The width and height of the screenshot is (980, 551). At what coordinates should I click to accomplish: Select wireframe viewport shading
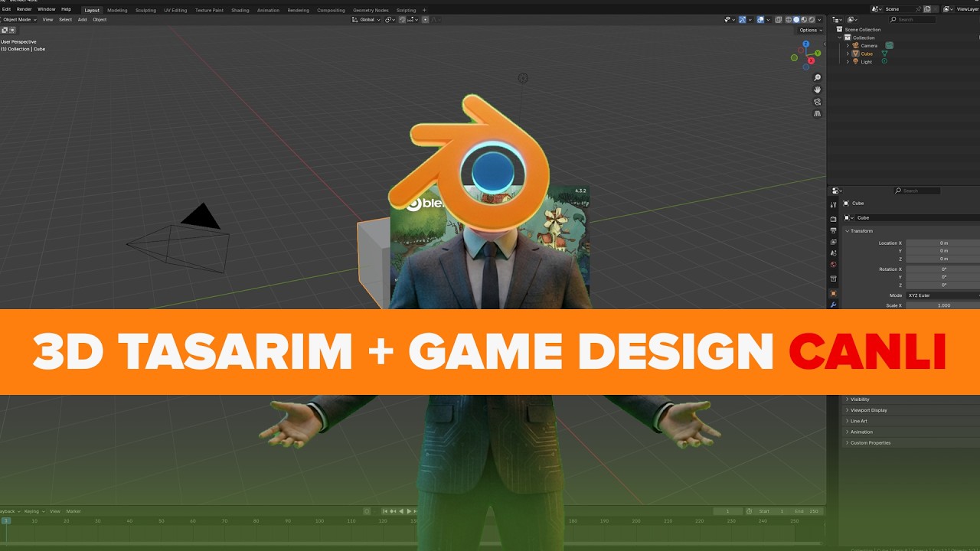789,19
